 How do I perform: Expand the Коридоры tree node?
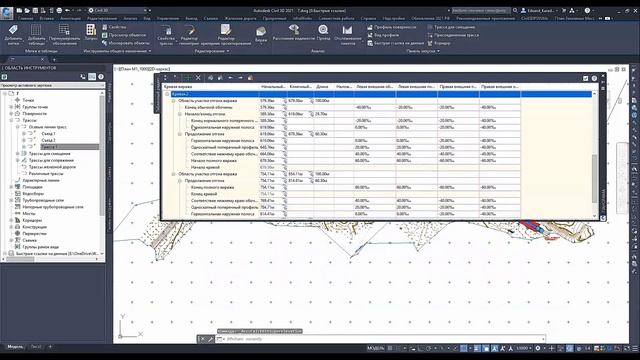[11, 220]
